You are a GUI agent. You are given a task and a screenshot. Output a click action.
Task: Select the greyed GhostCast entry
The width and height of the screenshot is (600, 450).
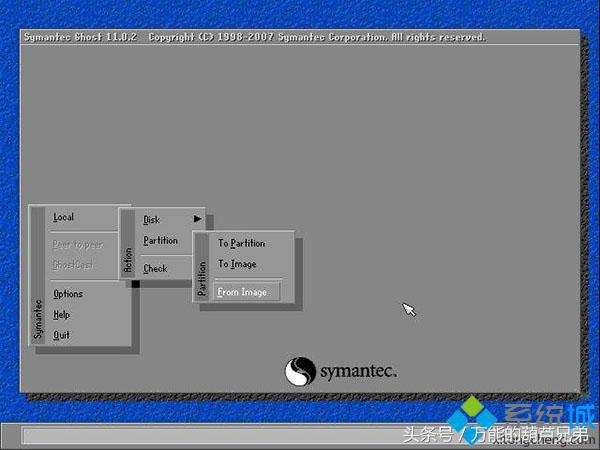[73, 265]
